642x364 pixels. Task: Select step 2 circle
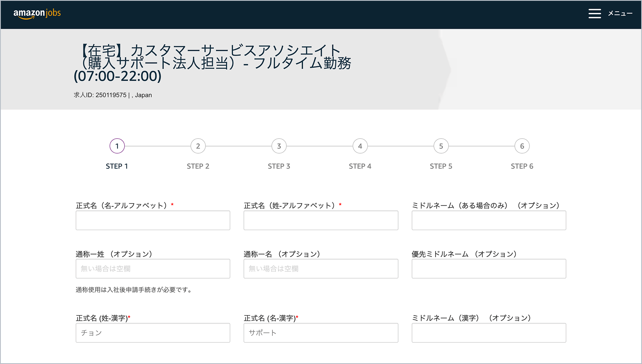pos(198,146)
